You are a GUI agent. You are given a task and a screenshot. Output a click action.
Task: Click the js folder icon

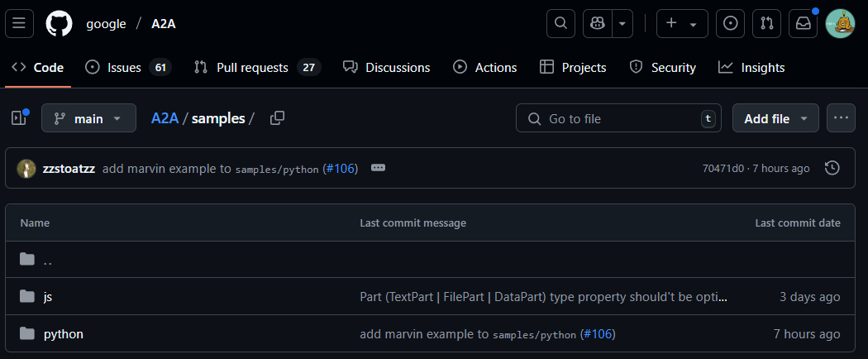pos(26,296)
